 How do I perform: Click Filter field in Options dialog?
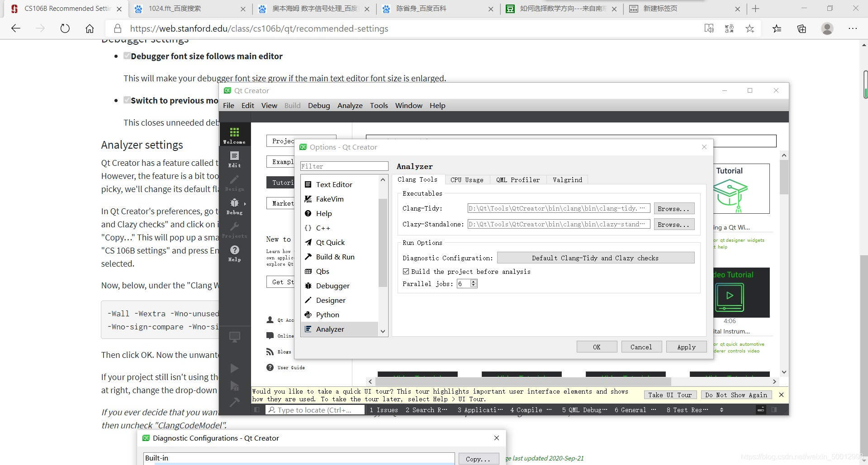(x=344, y=166)
